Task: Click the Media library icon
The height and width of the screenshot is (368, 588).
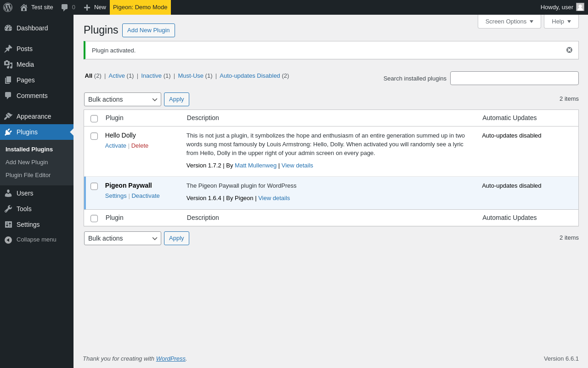Action: click(8, 64)
